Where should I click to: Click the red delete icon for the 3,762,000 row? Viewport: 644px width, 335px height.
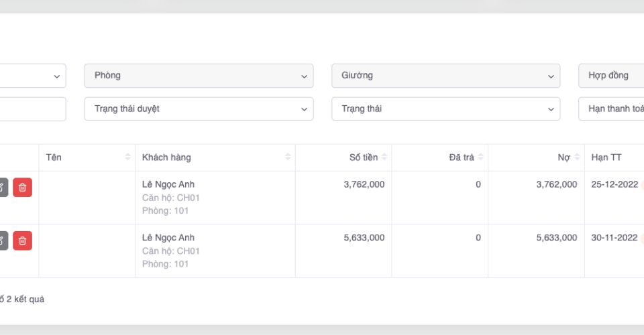pyautogui.click(x=22, y=188)
